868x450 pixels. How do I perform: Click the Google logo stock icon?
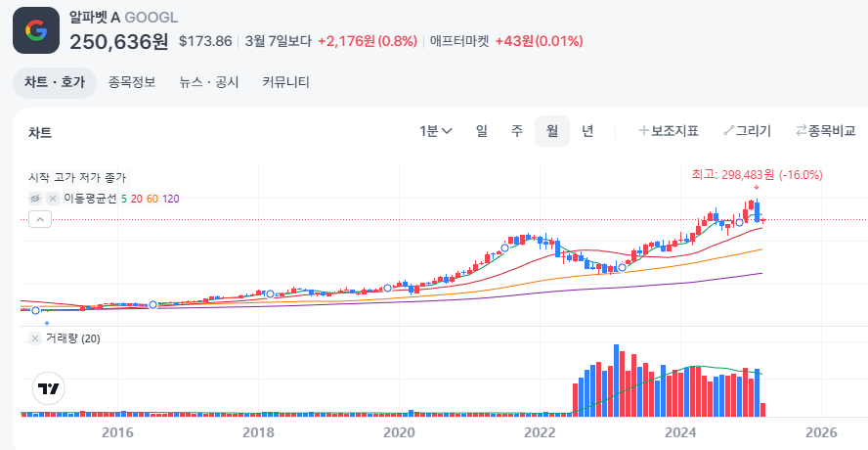[x=36, y=30]
